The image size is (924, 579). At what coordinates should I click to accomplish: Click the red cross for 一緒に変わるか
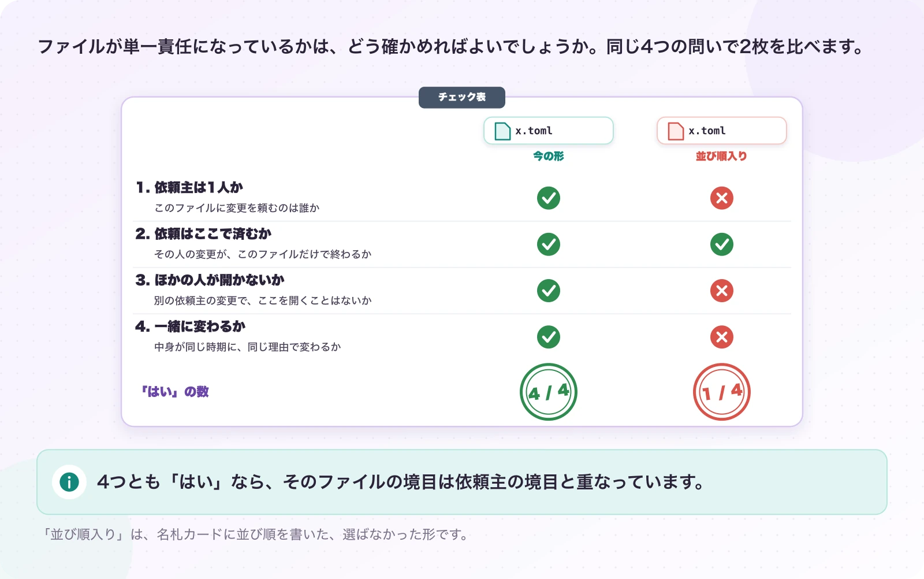(722, 337)
